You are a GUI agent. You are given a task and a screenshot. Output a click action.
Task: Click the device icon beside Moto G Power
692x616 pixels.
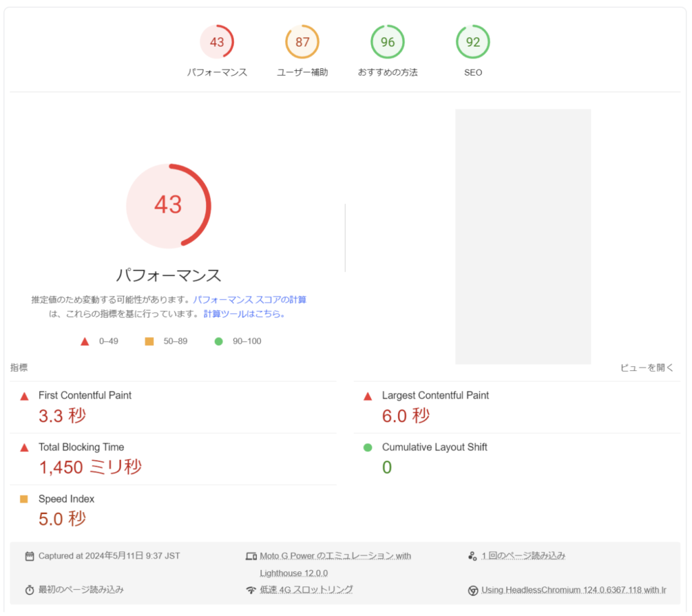point(251,557)
